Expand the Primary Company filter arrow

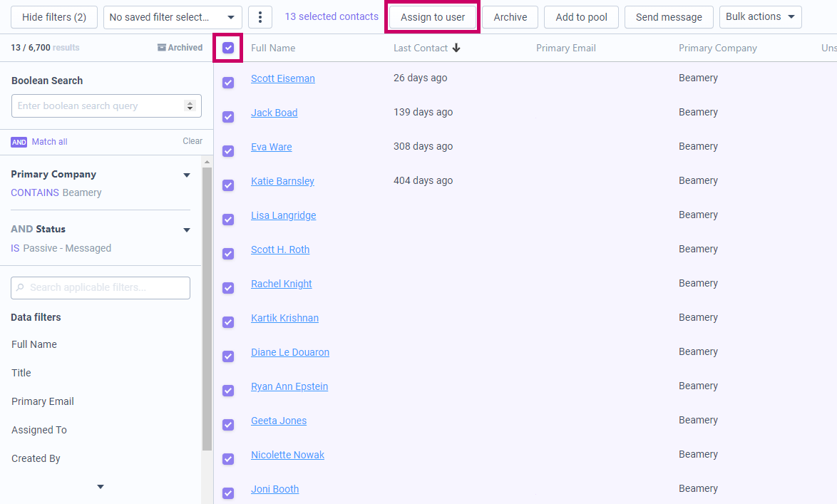[187, 175]
